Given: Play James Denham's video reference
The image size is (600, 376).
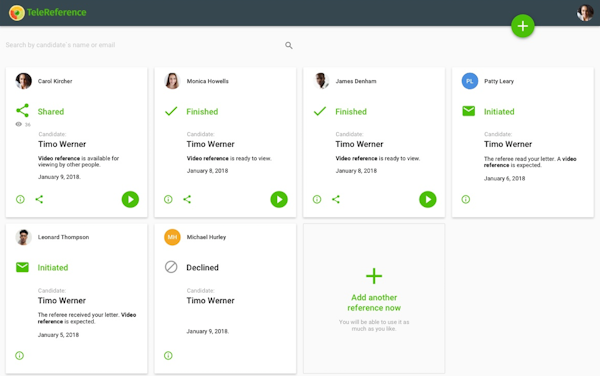Looking at the screenshot, I should tap(427, 199).
